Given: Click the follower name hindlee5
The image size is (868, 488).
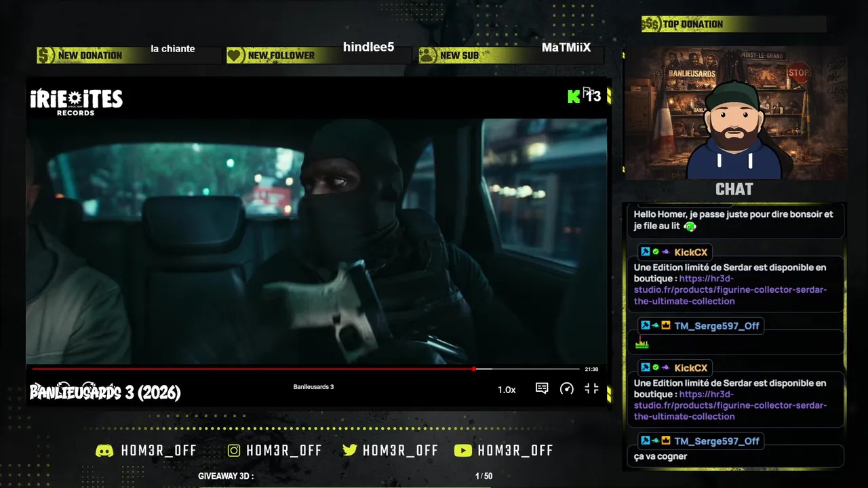Looking at the screenshot, I should pyautogui.click(x=368, y=47).
